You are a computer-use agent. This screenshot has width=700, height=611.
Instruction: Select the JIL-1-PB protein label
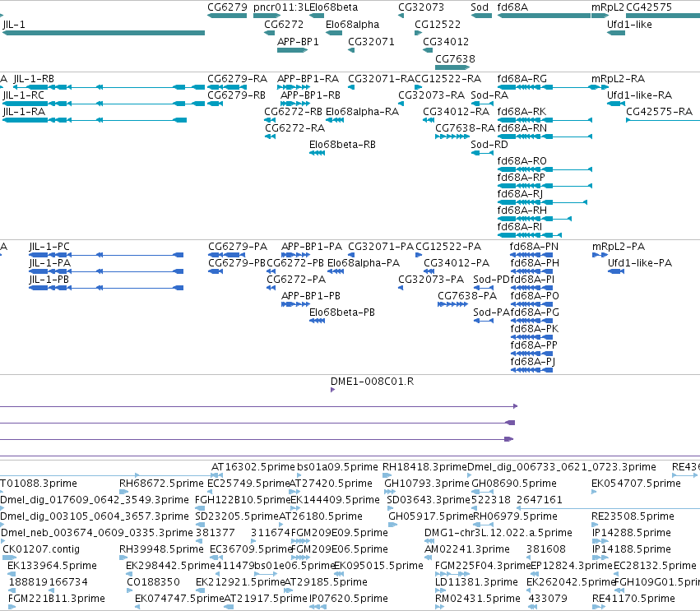pyautogui.click(x=49, y=280)
